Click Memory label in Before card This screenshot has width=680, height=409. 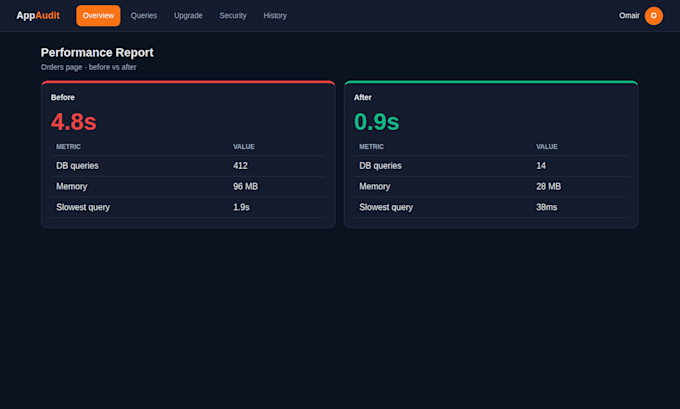pos(72,187)
